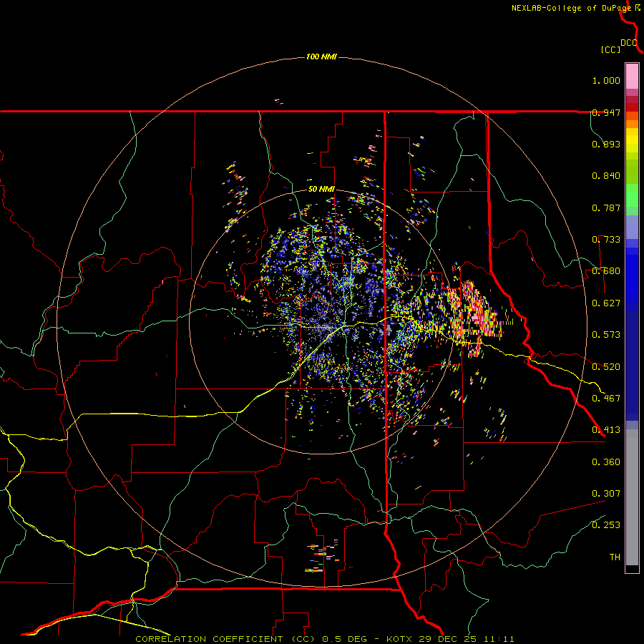
Task: Click the 0.360 legend value
Action: point(606,462)
